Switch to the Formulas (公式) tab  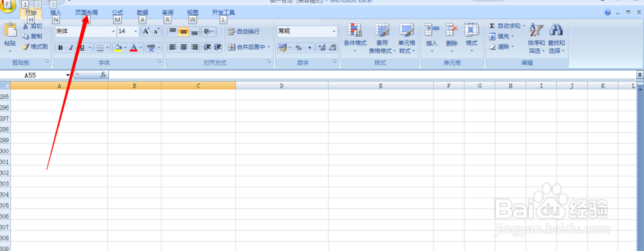(x=117, y=12)
